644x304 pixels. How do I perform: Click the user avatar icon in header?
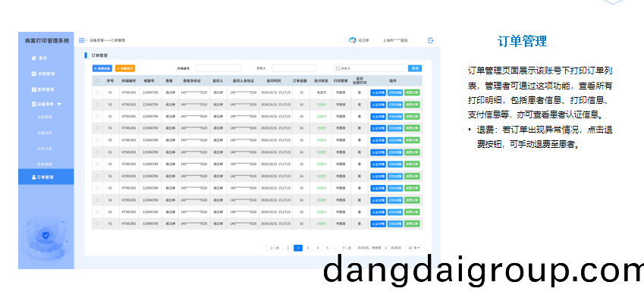[352, 40]
